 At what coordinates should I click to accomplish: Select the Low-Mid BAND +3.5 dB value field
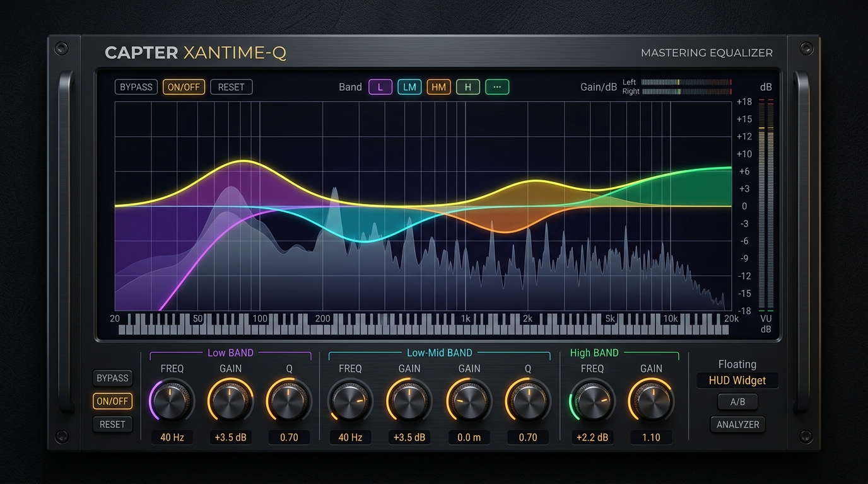click(x=409, y=437)
